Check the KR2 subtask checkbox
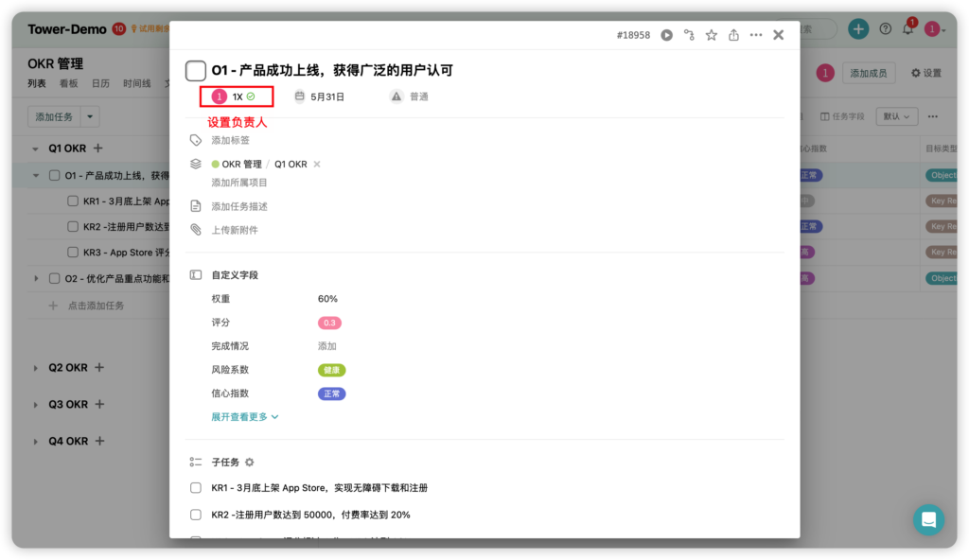This screenshot has width=969, height=560. [195, 515]
